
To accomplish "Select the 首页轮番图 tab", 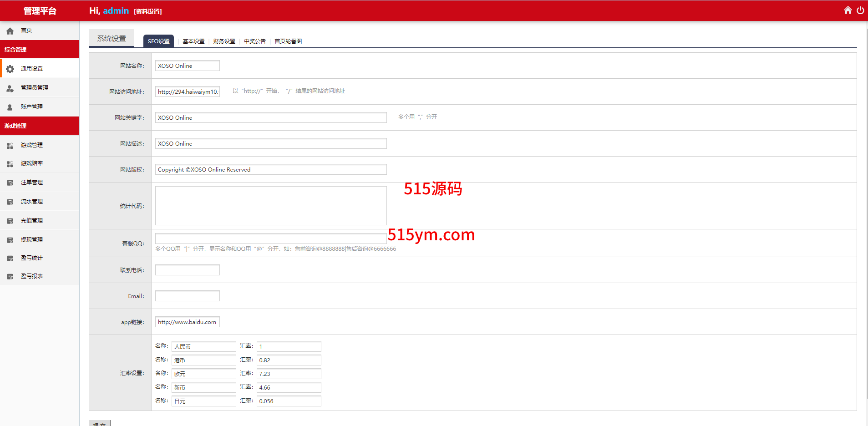I will 288,41.
